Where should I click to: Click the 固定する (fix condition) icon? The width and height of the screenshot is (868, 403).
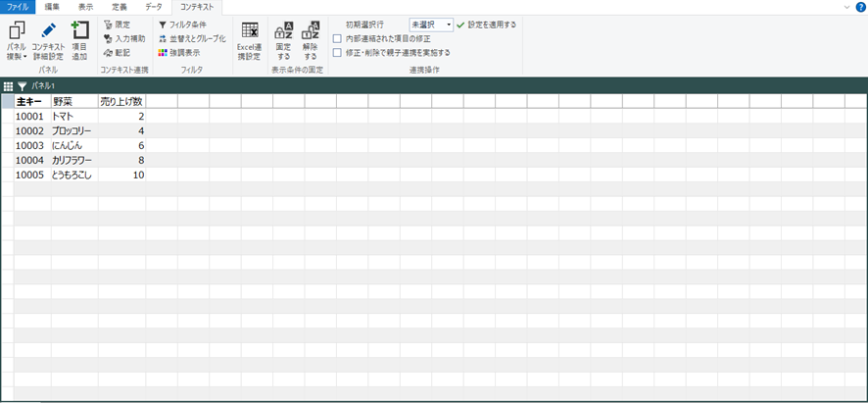pyautogui.click(x=283, y=30)
